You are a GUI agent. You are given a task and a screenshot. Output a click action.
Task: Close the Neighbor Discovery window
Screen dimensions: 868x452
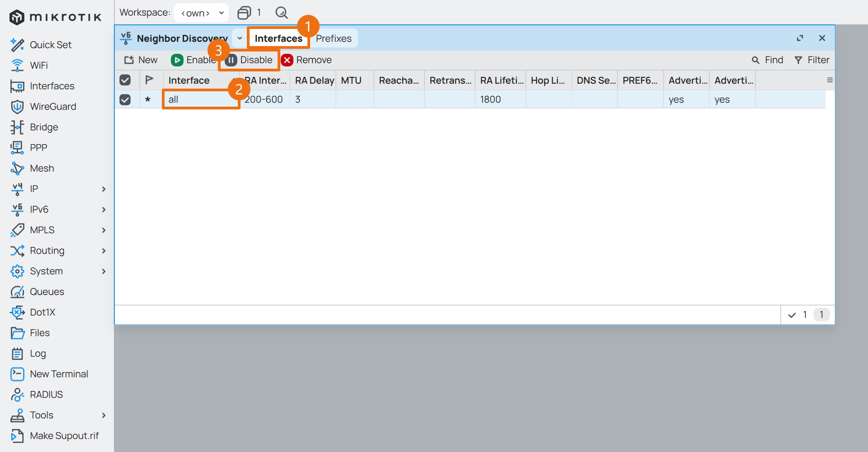[x=822, y=38]
